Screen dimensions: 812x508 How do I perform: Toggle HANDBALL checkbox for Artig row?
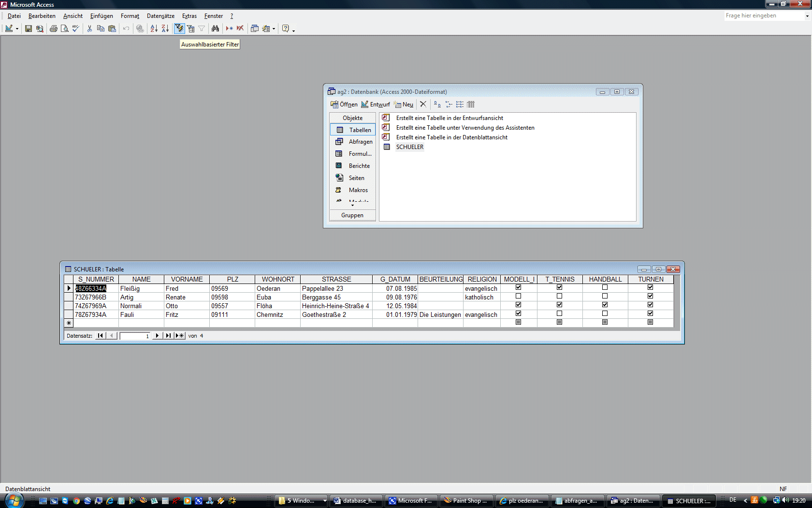[605, 296]
